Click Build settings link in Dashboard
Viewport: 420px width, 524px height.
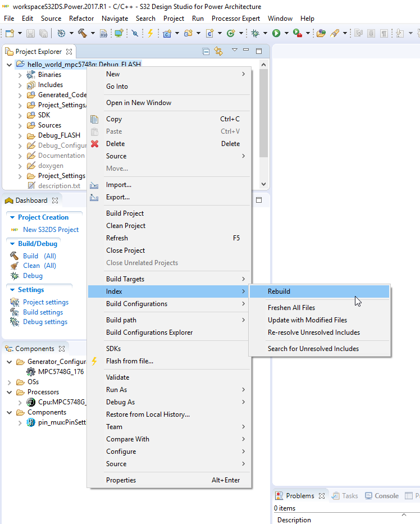pyautogui.click(x=43, y=312)
